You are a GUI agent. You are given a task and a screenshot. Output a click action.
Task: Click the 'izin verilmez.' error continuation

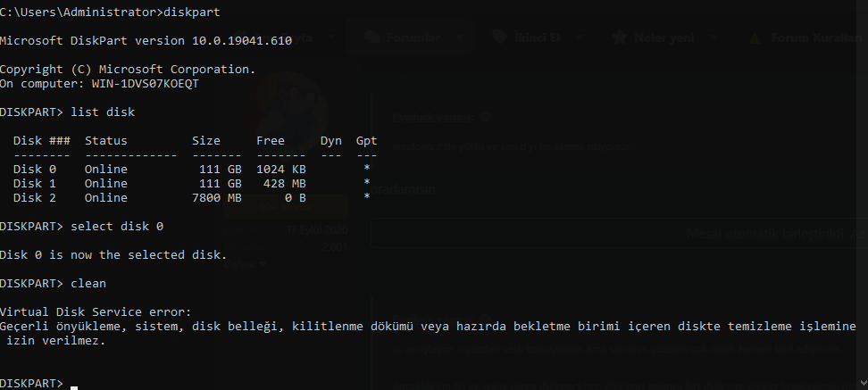(x=56, y=341)
